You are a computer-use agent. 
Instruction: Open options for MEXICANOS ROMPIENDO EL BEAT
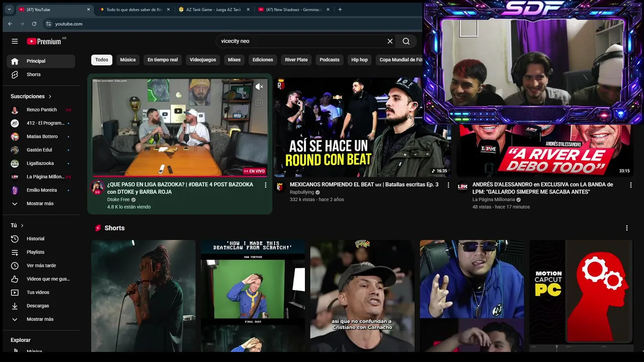[448, 185]
